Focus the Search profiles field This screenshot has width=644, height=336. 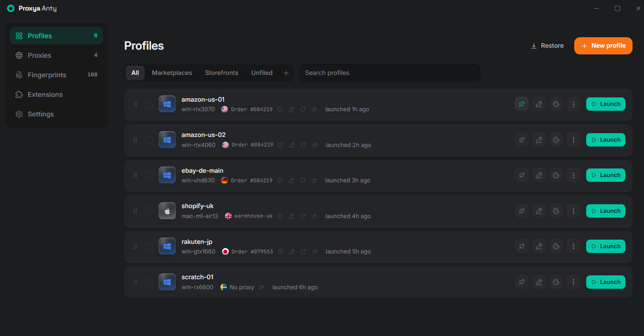[x=390, y=73]
